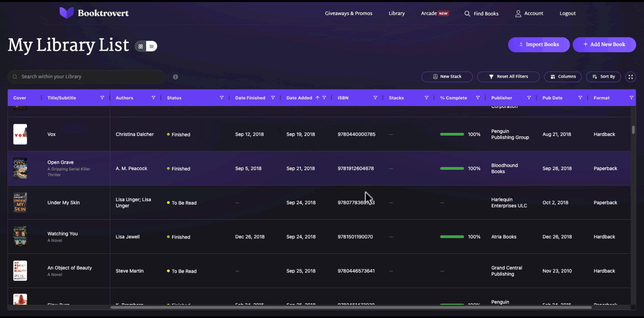This screenshot has height=318, width=644.
Task: Click Finished status for Vox
Action: tap(179, 135)
